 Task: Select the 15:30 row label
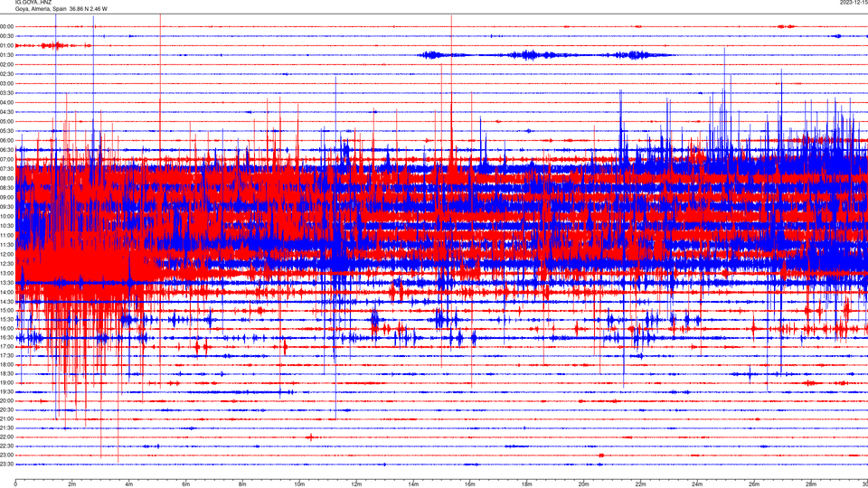7,320
